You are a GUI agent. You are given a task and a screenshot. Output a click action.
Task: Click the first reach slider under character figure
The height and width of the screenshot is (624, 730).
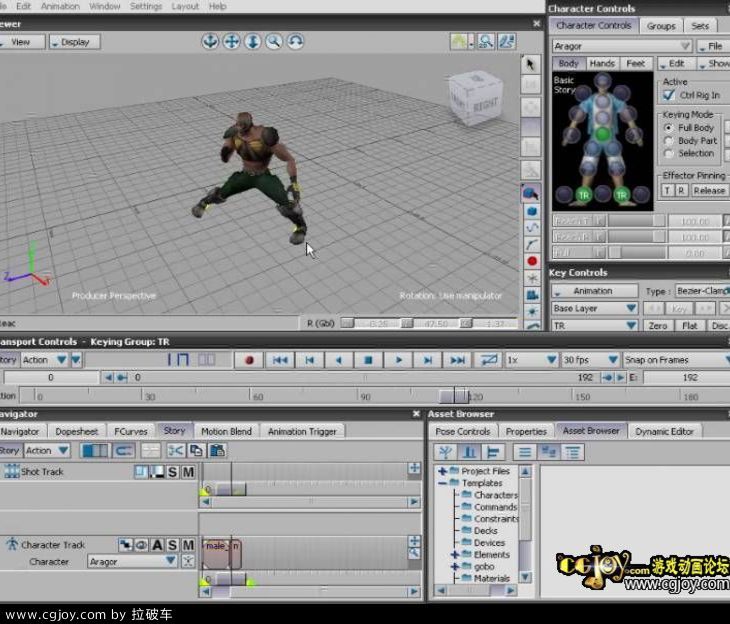pyautogui.click(x=636, y=221)
